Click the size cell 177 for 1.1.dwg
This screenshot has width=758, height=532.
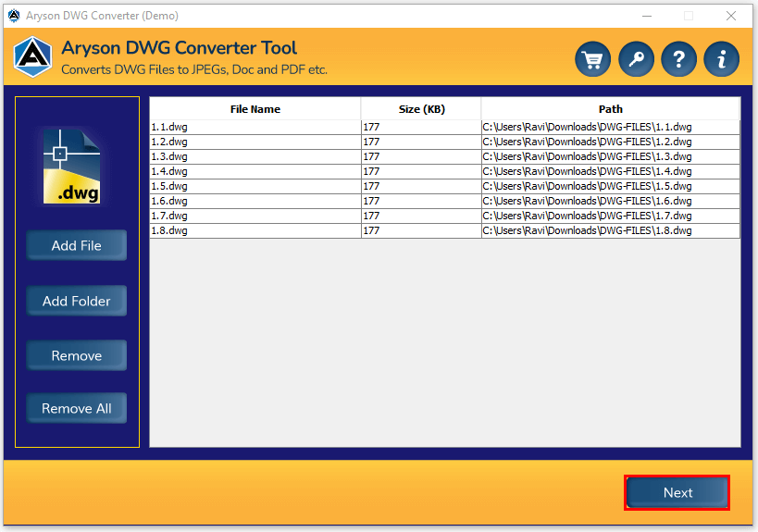(421, 127)
